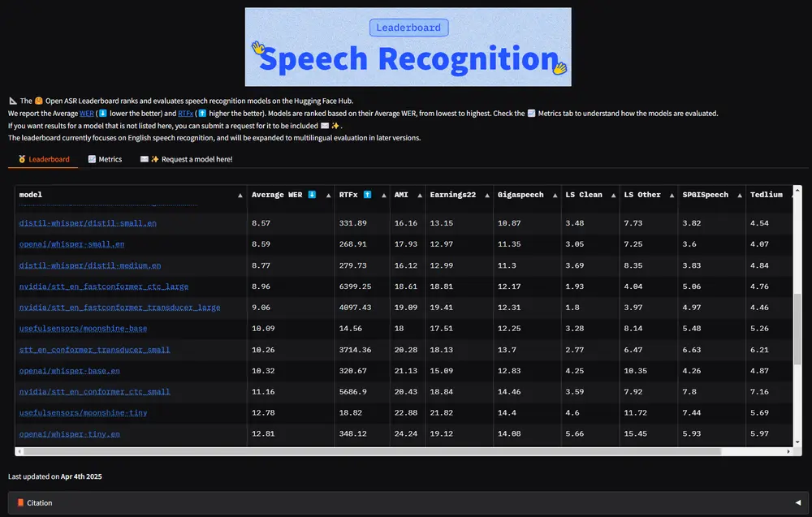The height and width of the screenshot is (517, 812).
Task: Sort table by Average WER arrow
Action: [x=326, y=196]
